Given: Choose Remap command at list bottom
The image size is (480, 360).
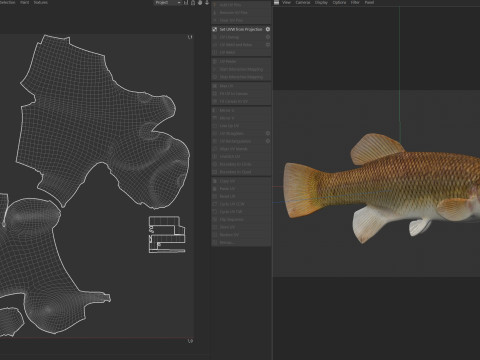Looking at the screenshot, I should coord(241,243).
